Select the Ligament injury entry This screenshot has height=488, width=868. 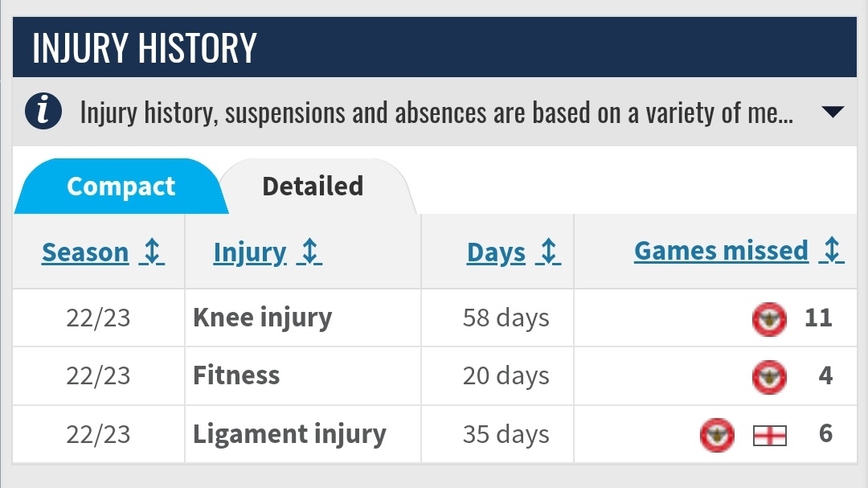pos(289,434)
